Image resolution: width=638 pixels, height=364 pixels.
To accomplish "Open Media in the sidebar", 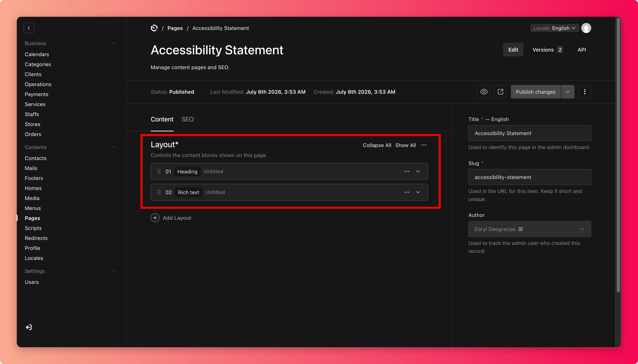I will click(x=32, y=198).
